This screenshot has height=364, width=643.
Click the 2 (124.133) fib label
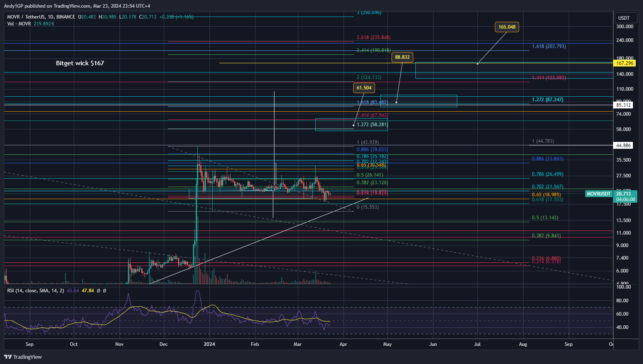(x=369, y=77)
